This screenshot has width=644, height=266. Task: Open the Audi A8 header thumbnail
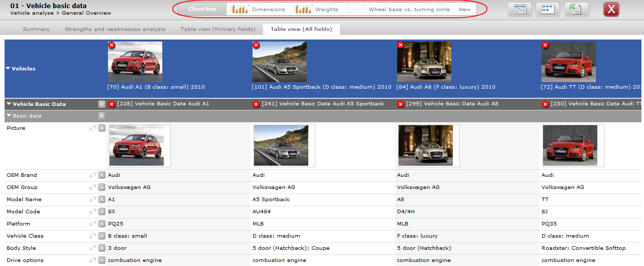(x=424, y=62)
